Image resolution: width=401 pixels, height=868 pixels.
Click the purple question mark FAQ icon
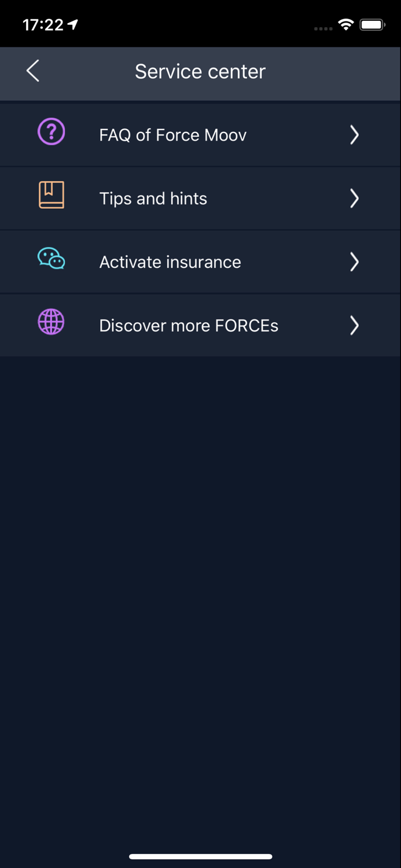click(51, 133)
